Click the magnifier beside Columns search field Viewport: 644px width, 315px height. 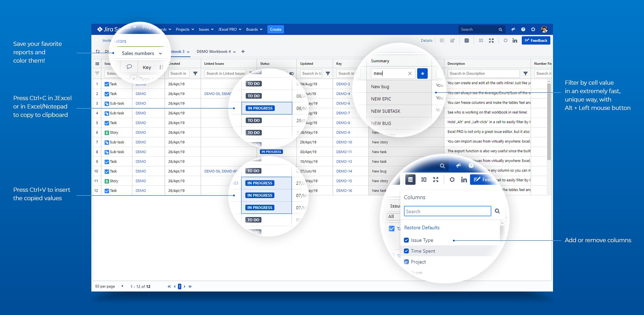click(x=497, y=211)
